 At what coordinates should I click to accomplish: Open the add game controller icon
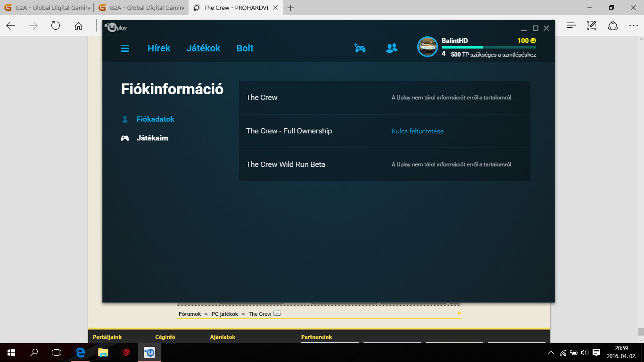360,48
